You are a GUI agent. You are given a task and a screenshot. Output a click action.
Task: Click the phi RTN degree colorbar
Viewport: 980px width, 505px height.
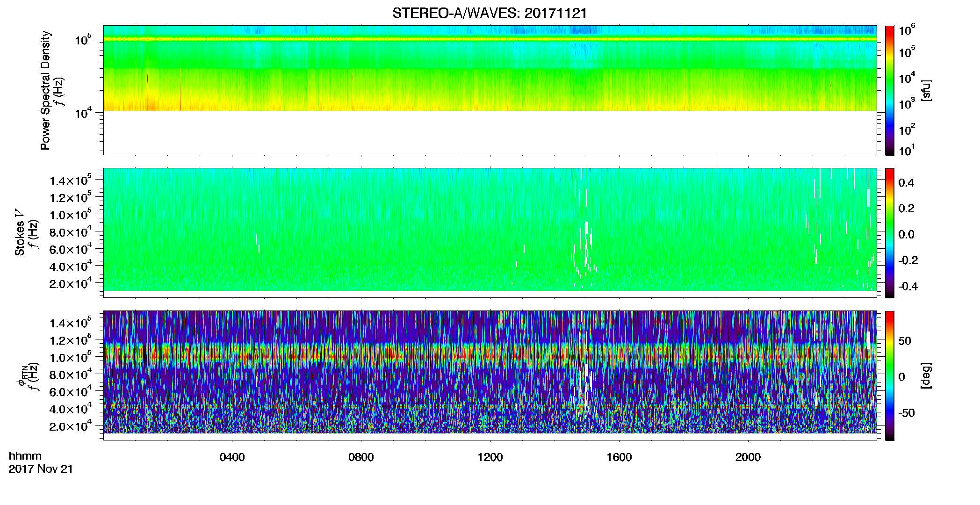tap(889, 375)
